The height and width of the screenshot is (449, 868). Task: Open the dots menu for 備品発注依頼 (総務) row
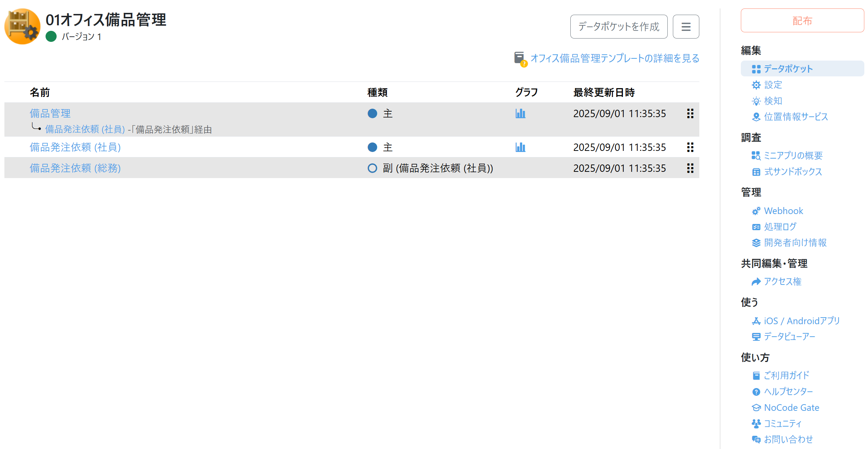tap(690, 168)
